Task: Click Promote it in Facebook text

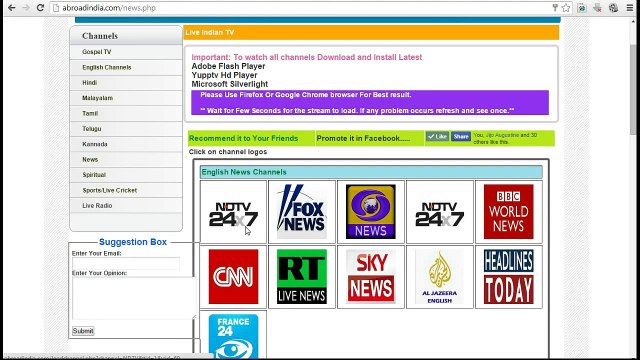Action: coord(363,138)
